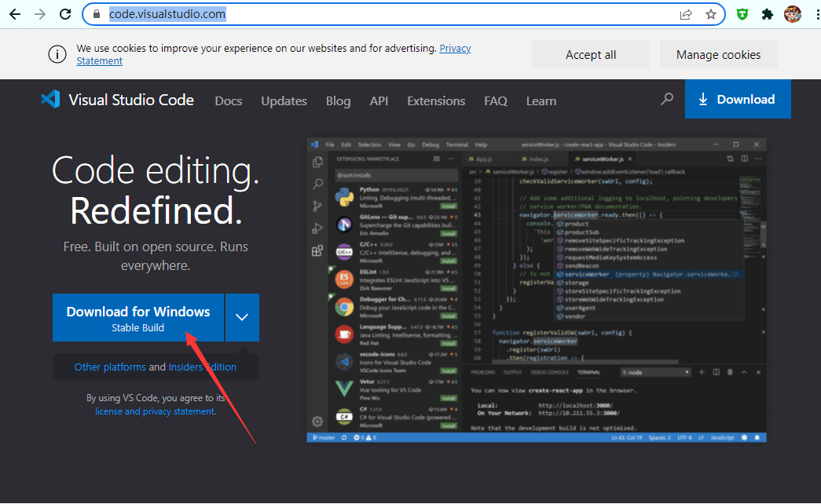Open the Extensions navigation item

(x=436, y=101)
